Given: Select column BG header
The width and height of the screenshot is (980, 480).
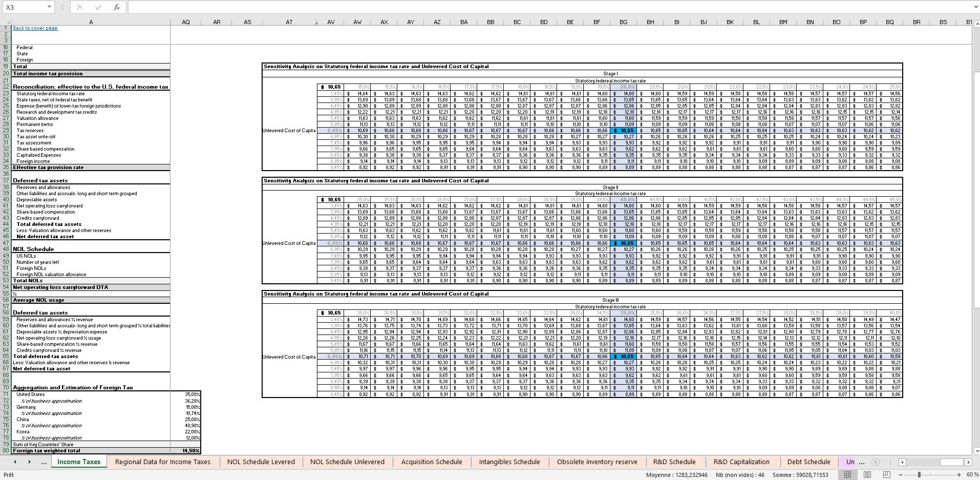Looking at the screenshot, I should pyautogui.click(x=623, y=22).
